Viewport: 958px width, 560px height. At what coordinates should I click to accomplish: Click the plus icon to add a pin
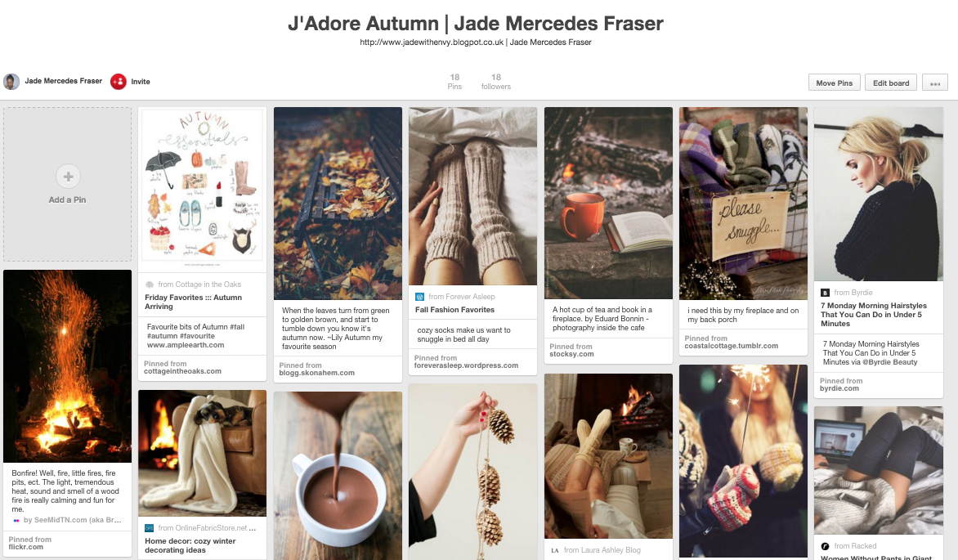[x=68, y=177]
